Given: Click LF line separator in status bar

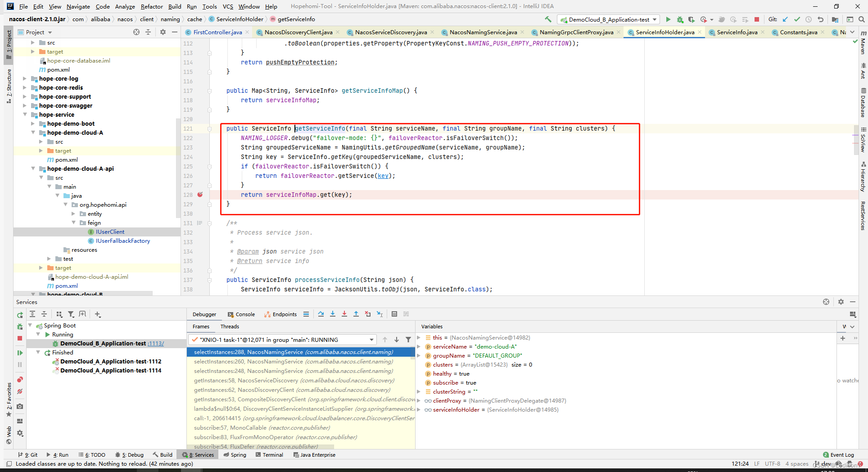Looking at the screenshot, I should pyautogui.click(x=757, y=463).
